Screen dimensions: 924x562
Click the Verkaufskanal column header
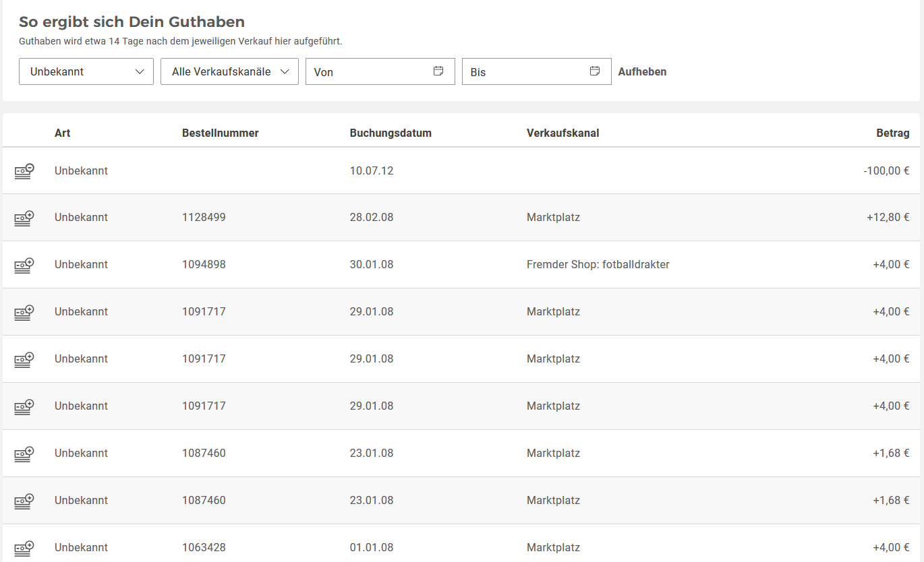coord(562,133)
